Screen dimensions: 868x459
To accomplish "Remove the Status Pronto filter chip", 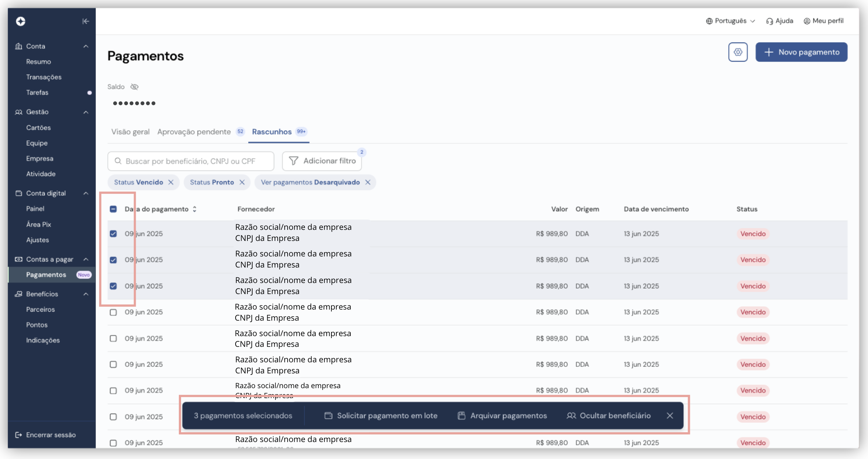I will (x=242, y=182).
